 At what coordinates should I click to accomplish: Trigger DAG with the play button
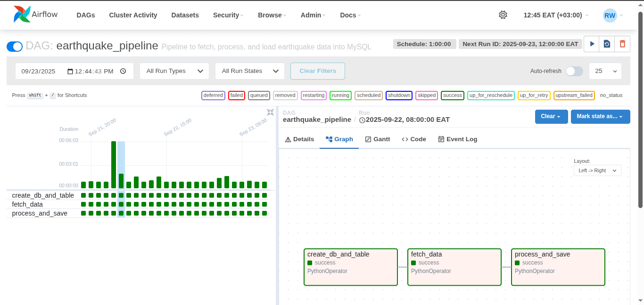click(592, 44)
